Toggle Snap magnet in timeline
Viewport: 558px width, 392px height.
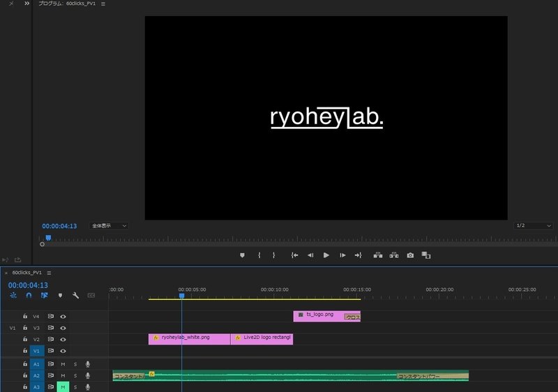coord(29,295)
